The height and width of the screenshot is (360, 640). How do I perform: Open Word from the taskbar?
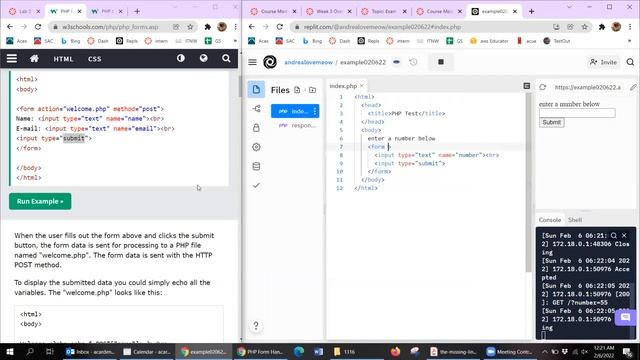319,351
